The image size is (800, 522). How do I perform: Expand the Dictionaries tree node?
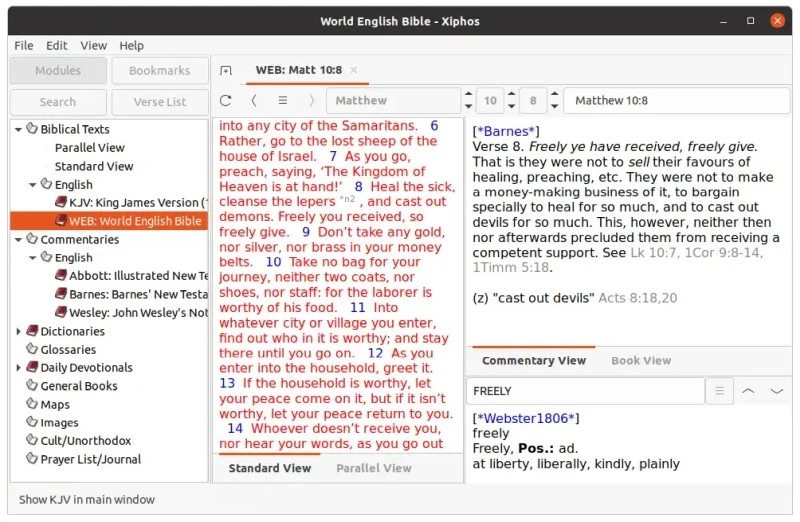point(18,331)
